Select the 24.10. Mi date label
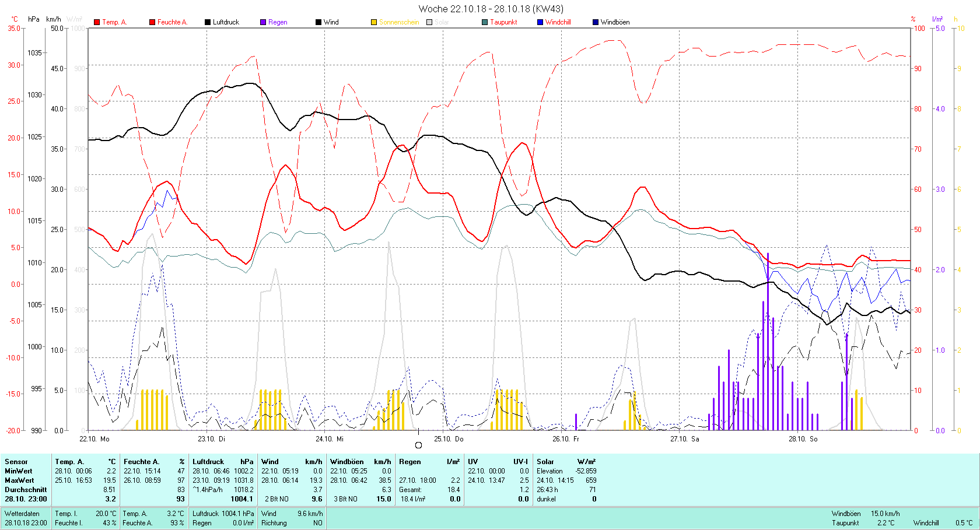The height and width of the screenshot is (530, 980). tap(330, 439)
